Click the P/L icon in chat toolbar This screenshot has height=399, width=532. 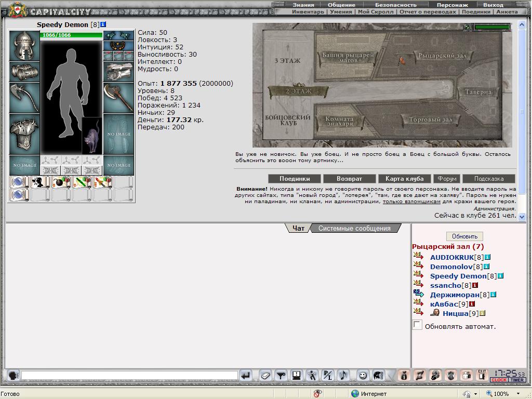coord(328,375)
